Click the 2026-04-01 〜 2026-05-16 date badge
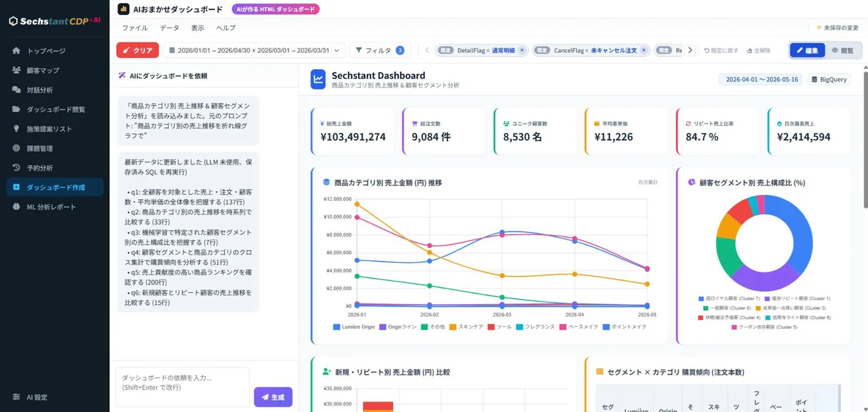The height and width of the screenshot is (412, 868). 760,79
